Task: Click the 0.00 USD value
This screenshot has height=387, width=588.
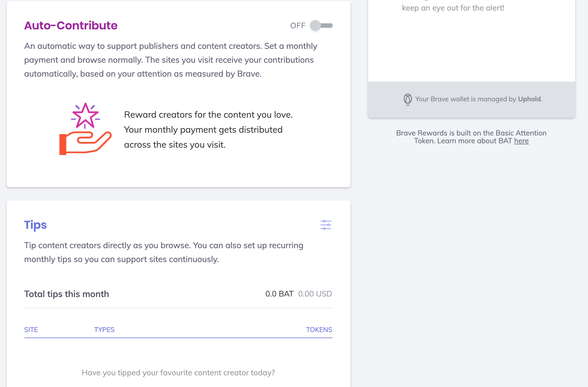Action: coord(315,293)
